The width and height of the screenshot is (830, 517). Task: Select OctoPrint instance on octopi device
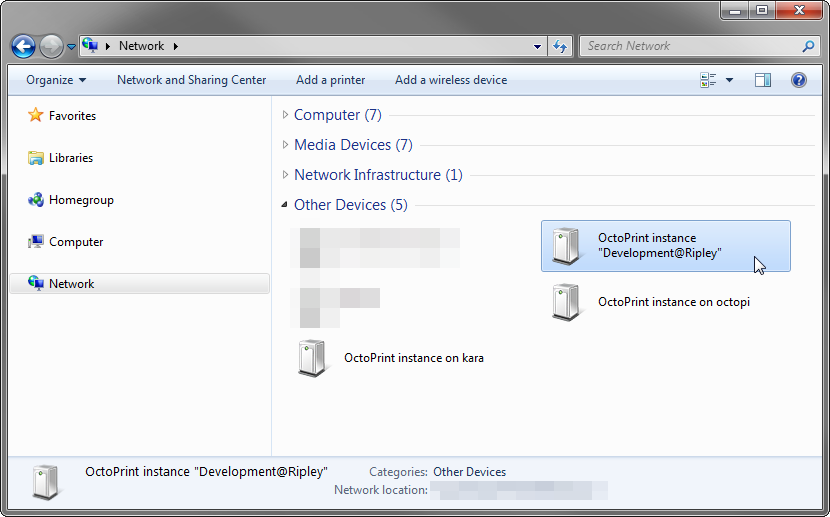(673, 302)
